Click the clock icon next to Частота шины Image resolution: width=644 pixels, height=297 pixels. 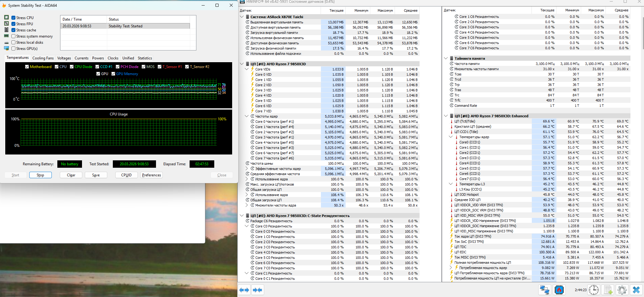[247, 163]
